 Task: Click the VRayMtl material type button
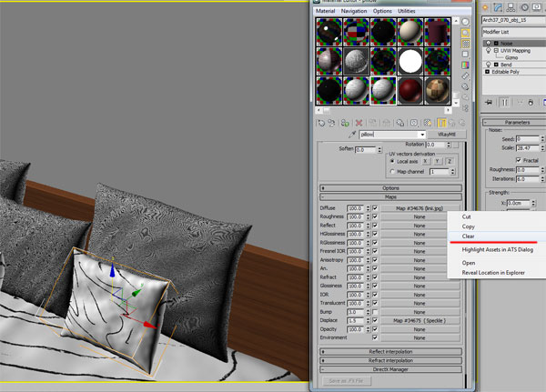[x=447, y=135]
